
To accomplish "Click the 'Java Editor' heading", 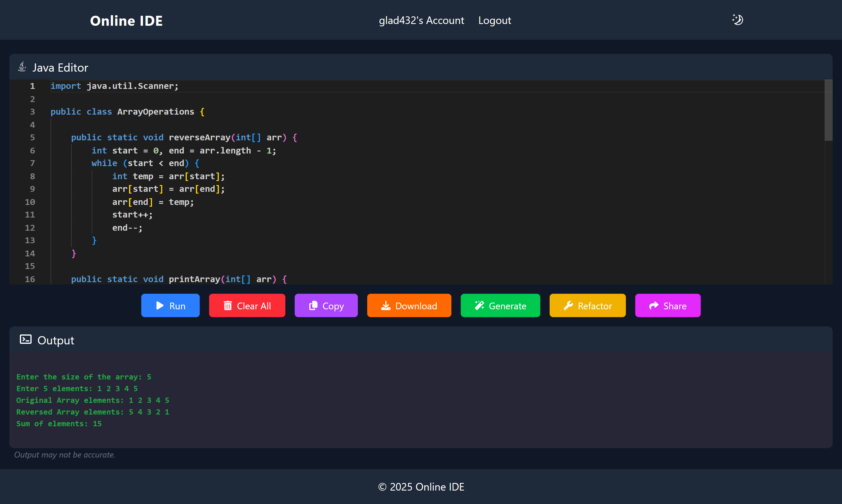I will [x=60, y=68].
